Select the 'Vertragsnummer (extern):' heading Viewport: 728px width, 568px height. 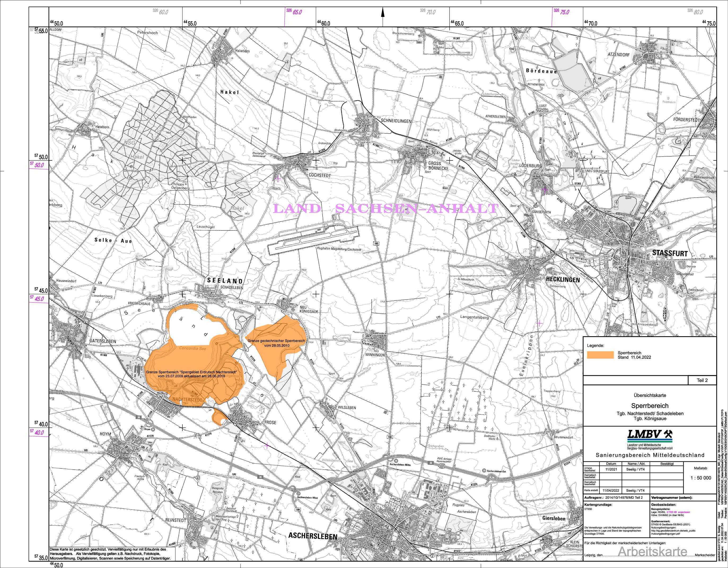point(672,497)
